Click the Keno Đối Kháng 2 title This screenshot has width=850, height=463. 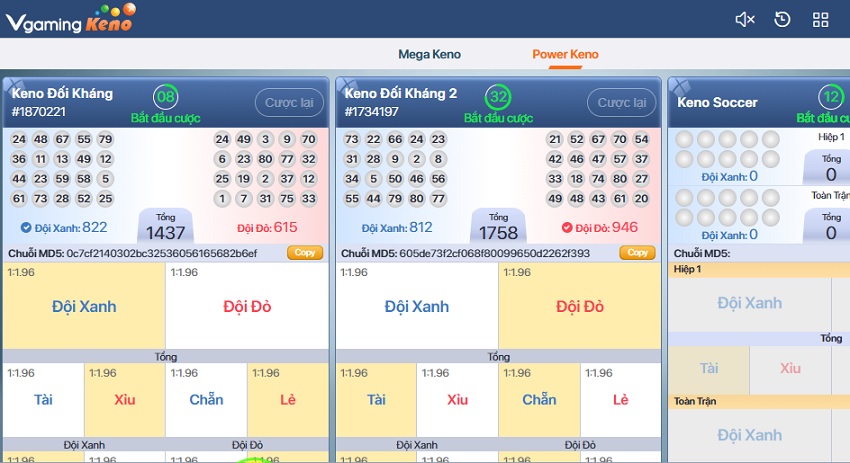click(401, 93)
